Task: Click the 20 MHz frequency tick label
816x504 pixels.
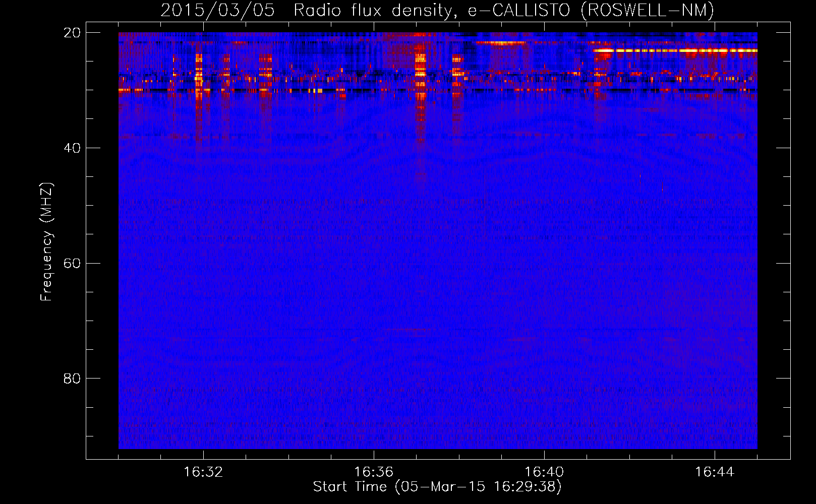Action: tap(72, 33)
